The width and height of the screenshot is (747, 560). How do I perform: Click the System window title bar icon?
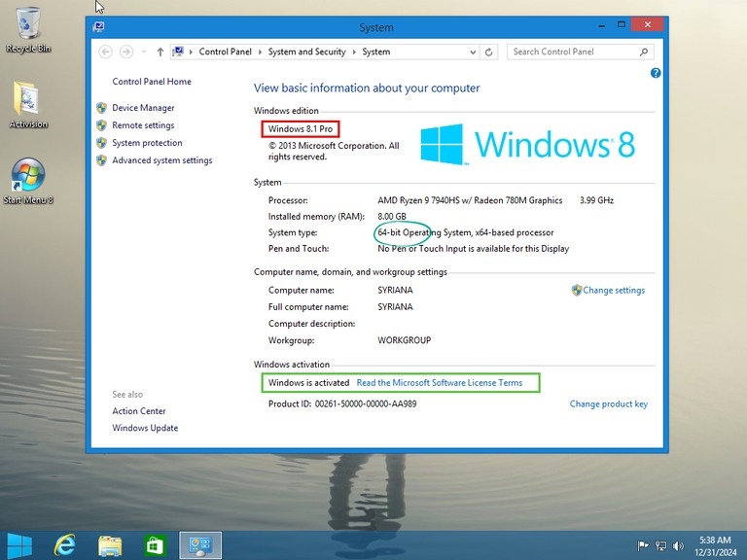[x=98, y=26]
